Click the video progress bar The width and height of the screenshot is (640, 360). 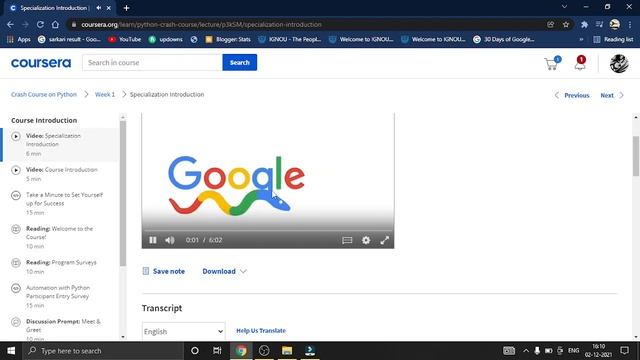[x=268, y=231]
